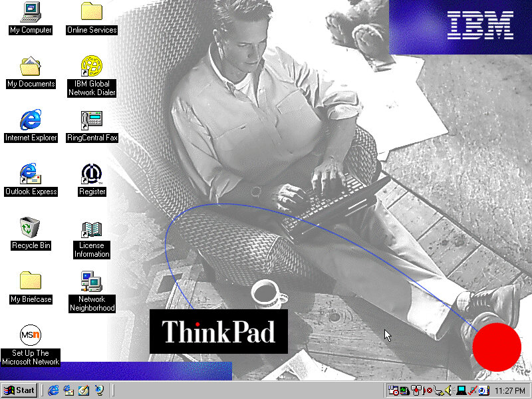Viewport: 532px width, 399px height.
Task: Launch the RingCentral Fax shortcut
Action: click(92, 120)
